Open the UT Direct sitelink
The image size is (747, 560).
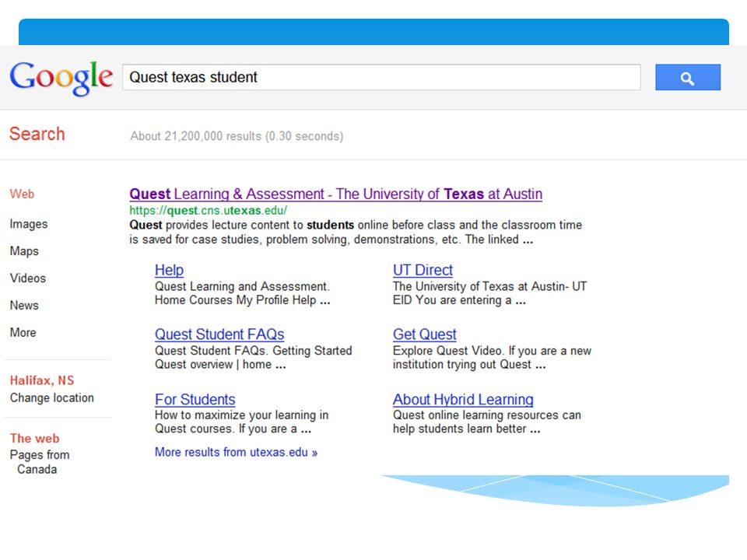[423, 270]
